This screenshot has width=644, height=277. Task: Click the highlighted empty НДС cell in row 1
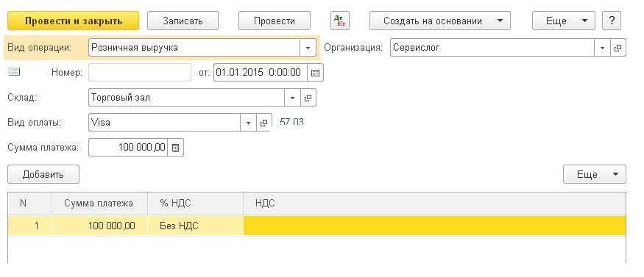tap(434, 226)
